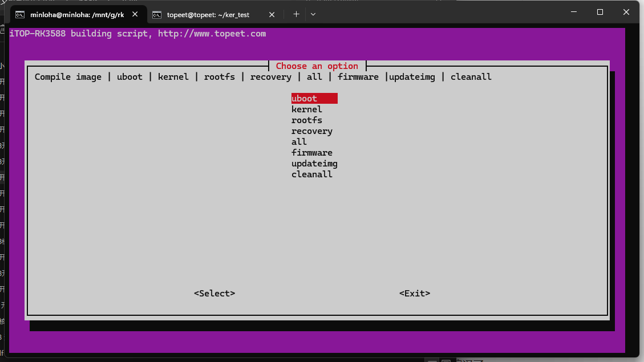Select the updateimg menu option
Viewport: 644px width, 362px height.
(315, 164)
